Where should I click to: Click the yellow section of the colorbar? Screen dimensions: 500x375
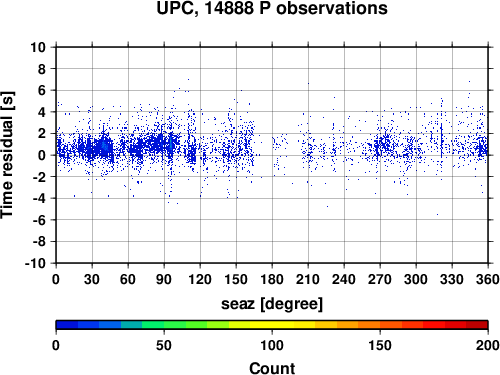(x=272, y=325)
